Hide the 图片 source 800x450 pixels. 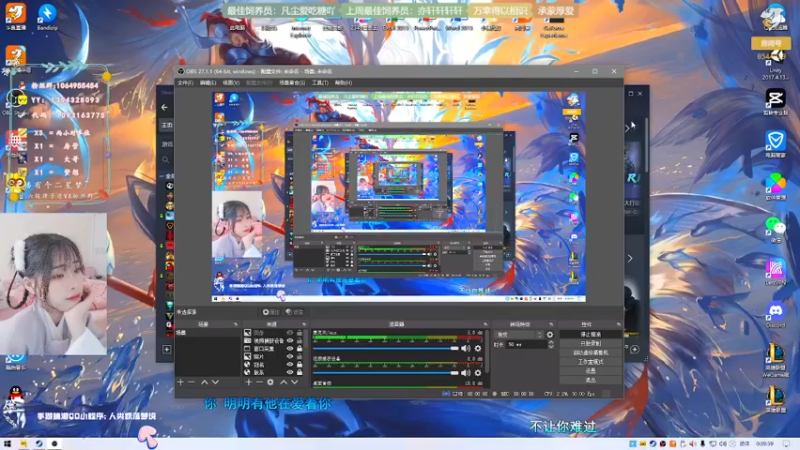[290, 357]
